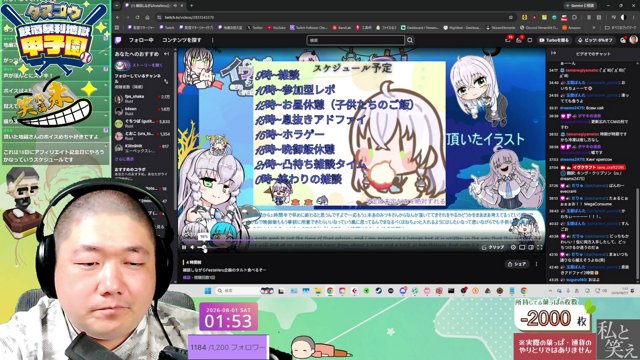
Task: Open the コンテンツを探す browse tab
Action: (x=182, y=40)
